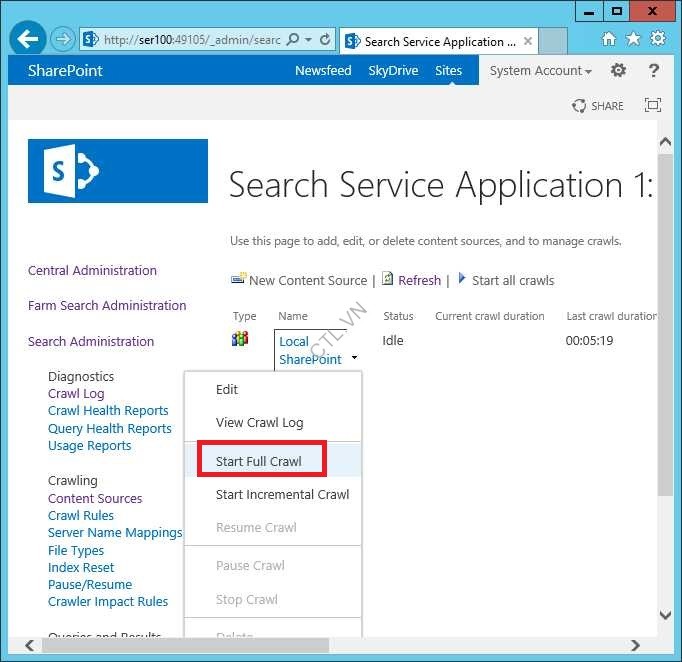Image resolution: width=682 pixels, height=662 pixels.
Task: Expand the System Account dropdown
Action: pos(540,71)
